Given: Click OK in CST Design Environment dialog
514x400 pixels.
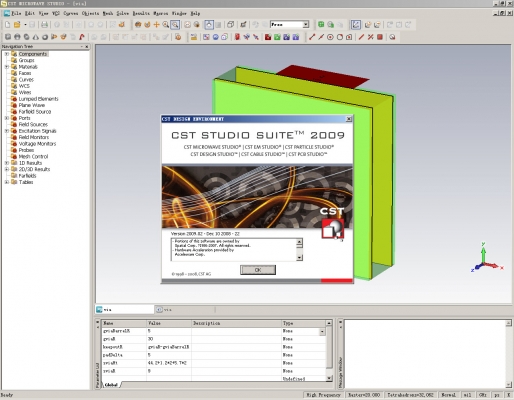Looking at the screenshot, I should coord(258,270).
